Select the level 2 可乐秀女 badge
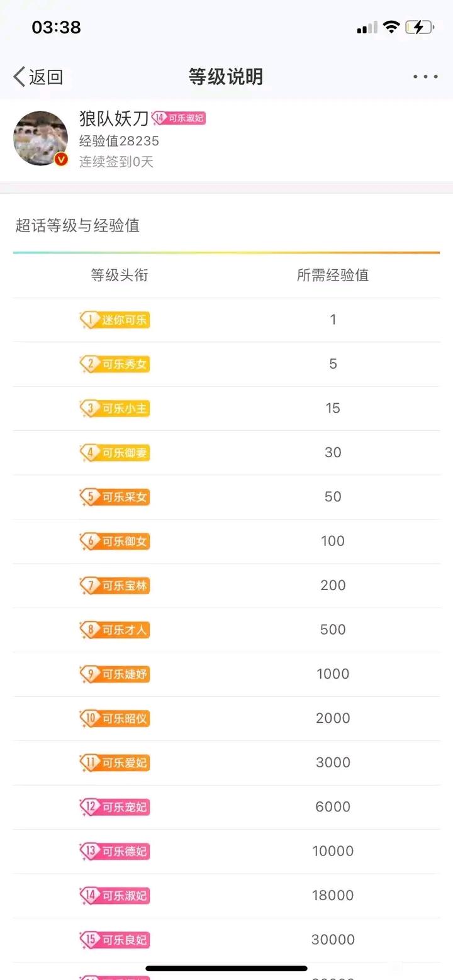This screenshot has height=980, width=453. pyautogui.click(x=115, y=364)
